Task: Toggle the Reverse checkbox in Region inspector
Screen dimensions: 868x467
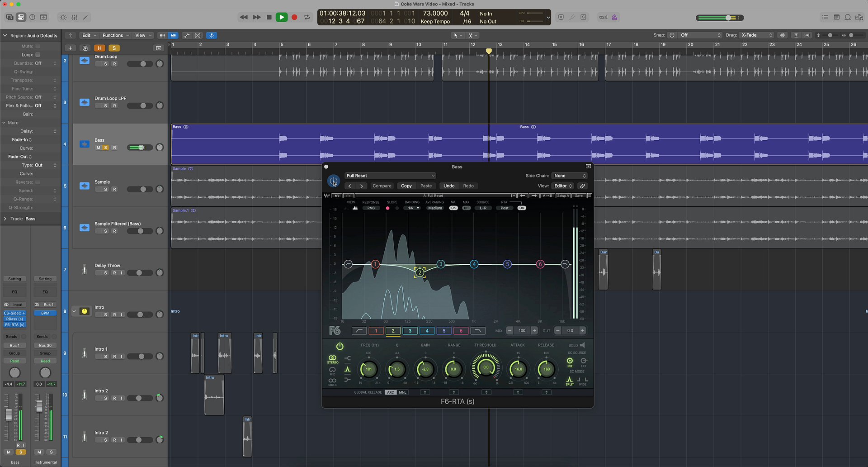Action: (38, 182)
